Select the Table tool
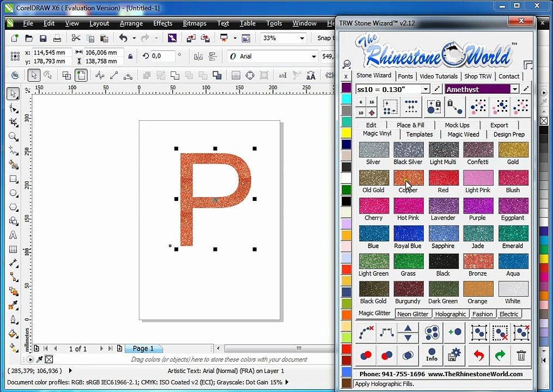 click(13, 249)
